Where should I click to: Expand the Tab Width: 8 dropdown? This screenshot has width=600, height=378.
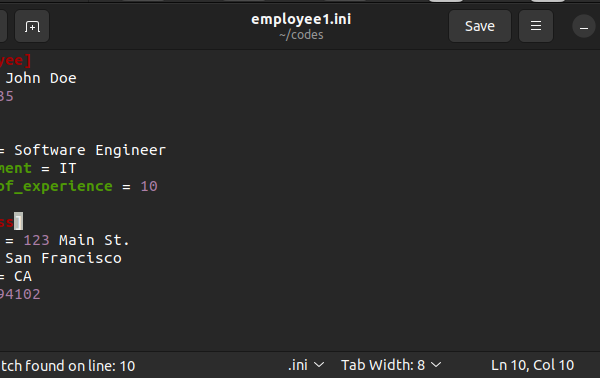coord(391,365)
